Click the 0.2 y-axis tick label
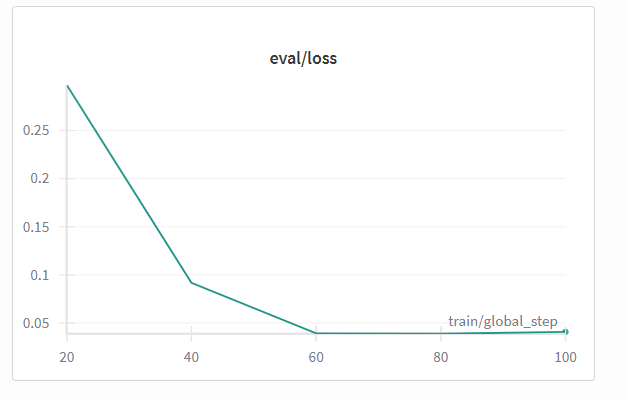The height and width of the screenshot is (400, 628). tap(41, 179)
